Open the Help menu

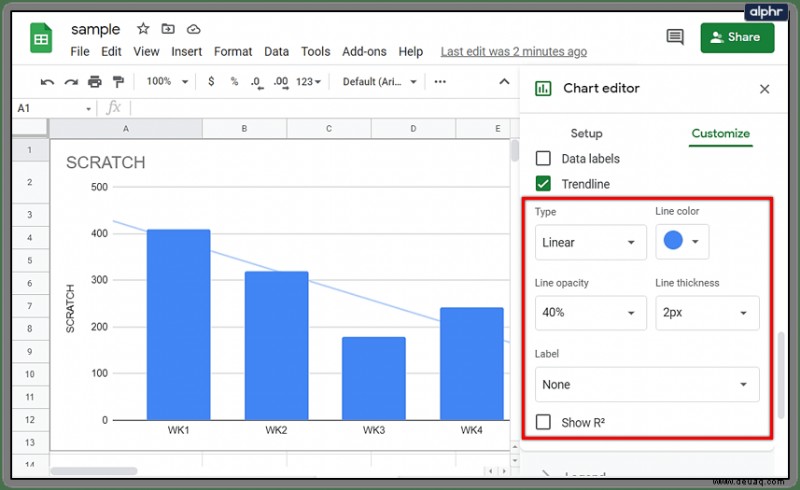point(411,52)
